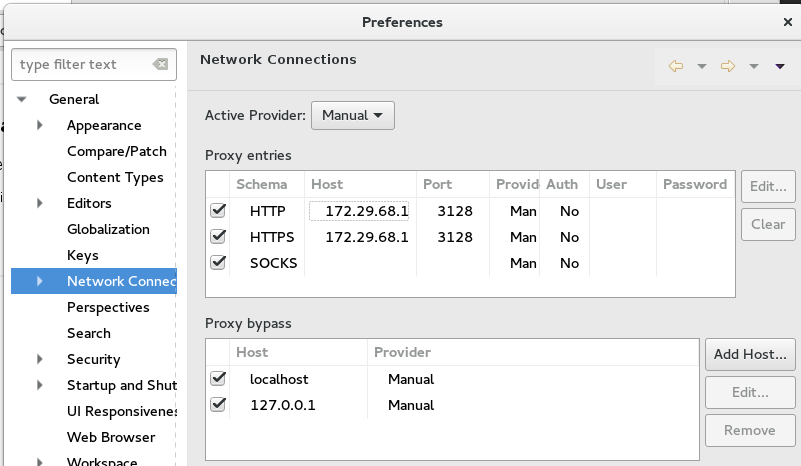
Task: Click the Manual provider cell for localhost
Action: 411,379
